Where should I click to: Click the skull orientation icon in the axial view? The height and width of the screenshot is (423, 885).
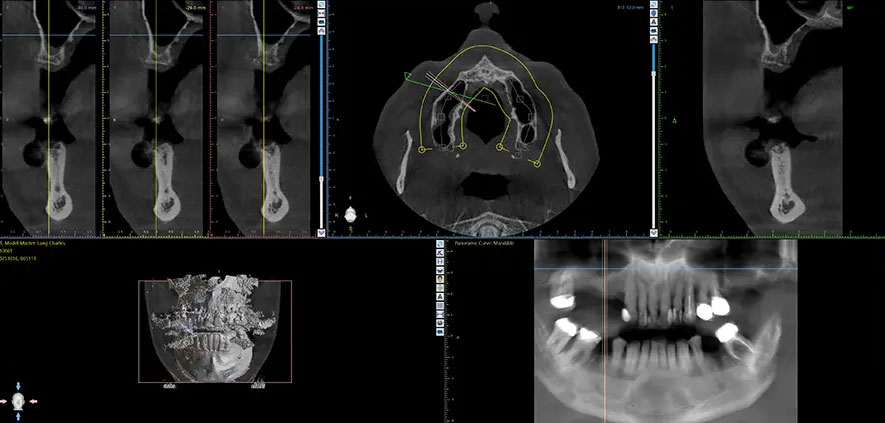point(350,215)
